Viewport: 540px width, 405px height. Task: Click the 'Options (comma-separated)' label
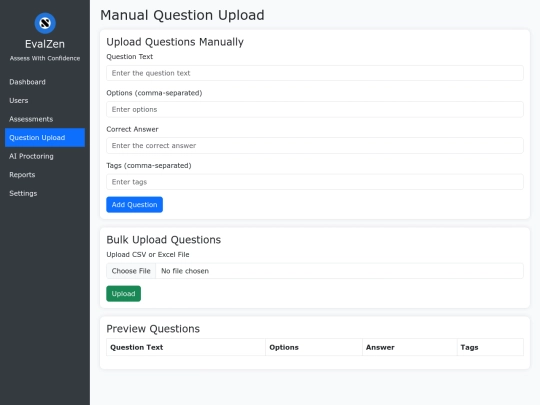[x=154, y=93]
